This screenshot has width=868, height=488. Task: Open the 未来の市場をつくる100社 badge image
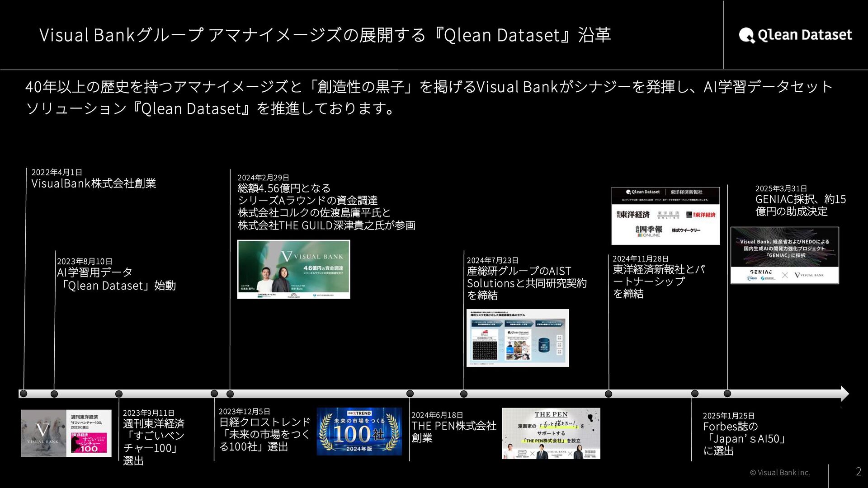pyautogui.click(x=359, y=432)
